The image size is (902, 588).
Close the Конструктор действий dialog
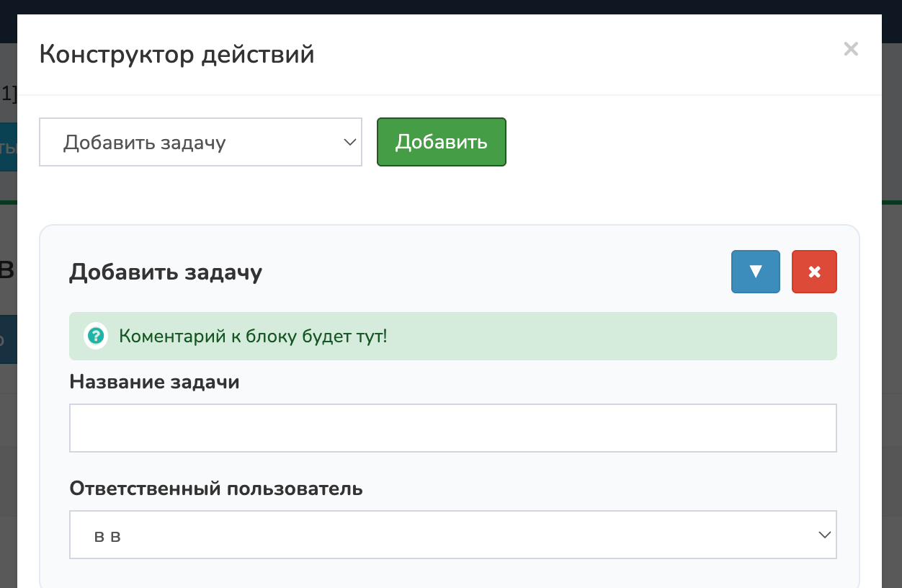point(851,49)
